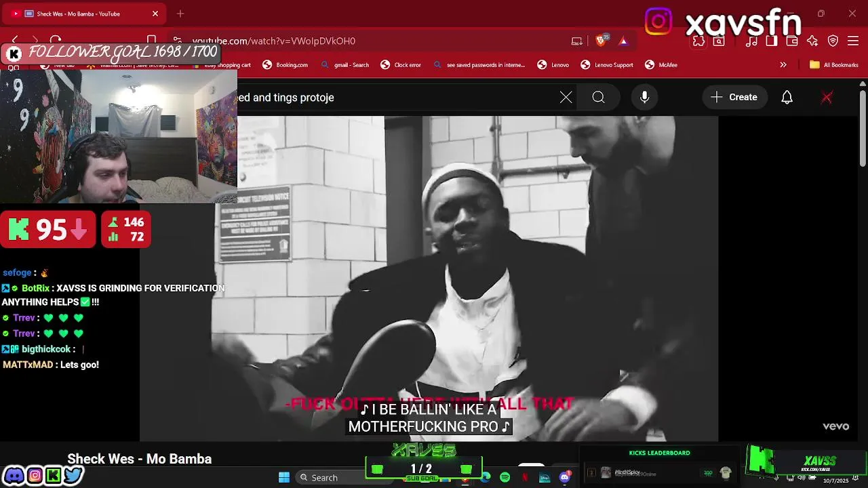Open the Leo AI sparkle icon
Screen dimensions: 868x488
pyautogui.click(x=812, y=41)
